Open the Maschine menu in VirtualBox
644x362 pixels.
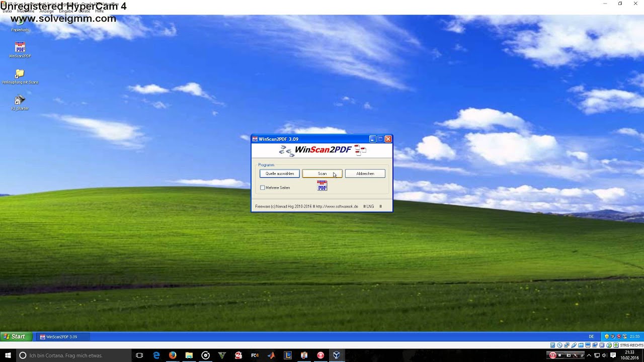click(26, 11)
